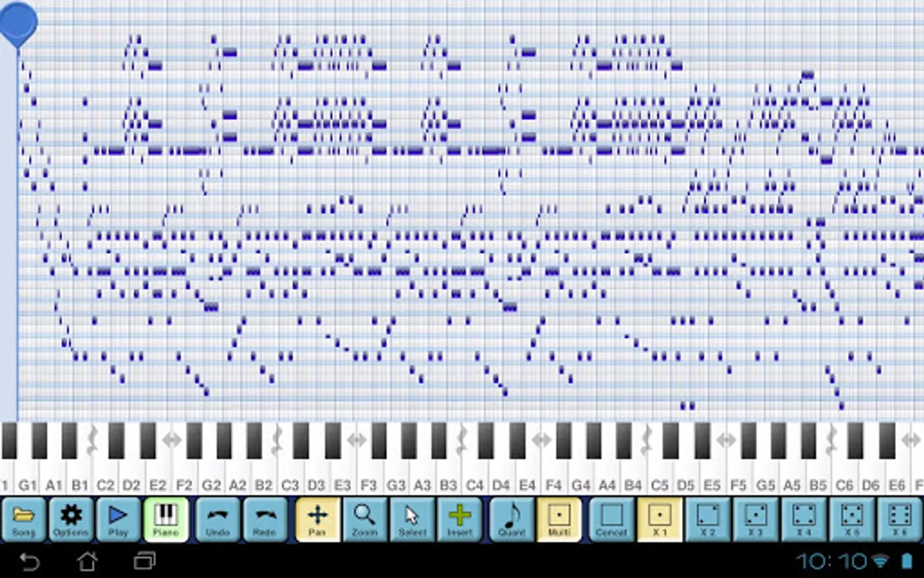Tap the Android Back button
The image size is (924, 578).
coord(30,562)
